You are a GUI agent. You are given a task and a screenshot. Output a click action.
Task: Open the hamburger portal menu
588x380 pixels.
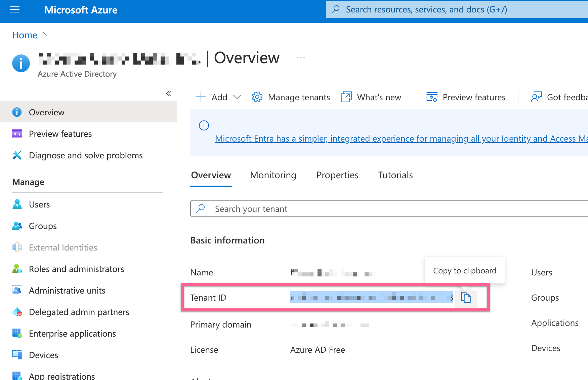click(x=15, y=10)
